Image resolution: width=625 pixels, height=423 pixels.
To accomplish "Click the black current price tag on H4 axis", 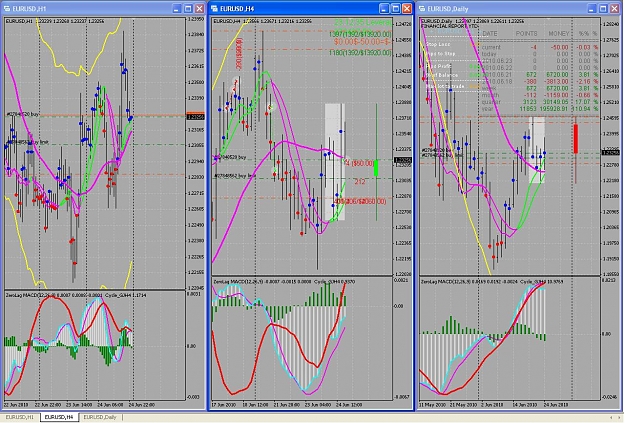I will (x=402, y=160).
